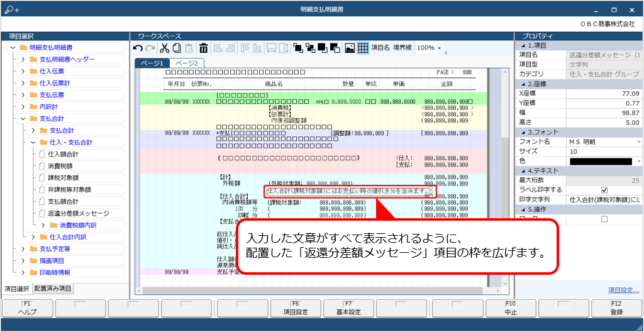Click the X座標 value field
The height and width of the screenshot is (332, 644).
(x=604, y=93)
